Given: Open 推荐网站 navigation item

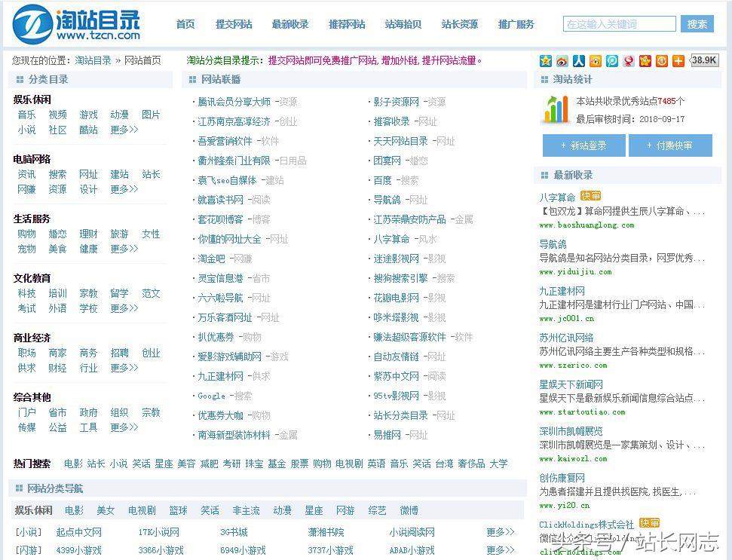Looking at the screenshot, I should coord(347,24).
